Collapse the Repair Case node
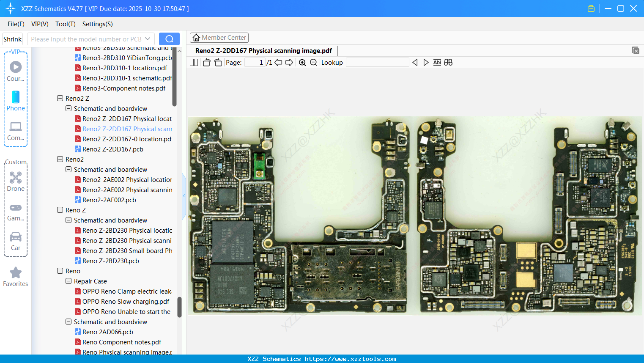This screenshot has width=644, height=363. point(69,281)
